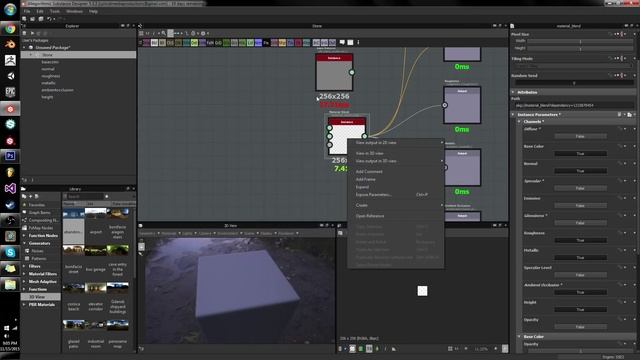Collapse the Instance Parameters section
The width and height of the screenshot is (640, 360).
click(x=513, y=115)
